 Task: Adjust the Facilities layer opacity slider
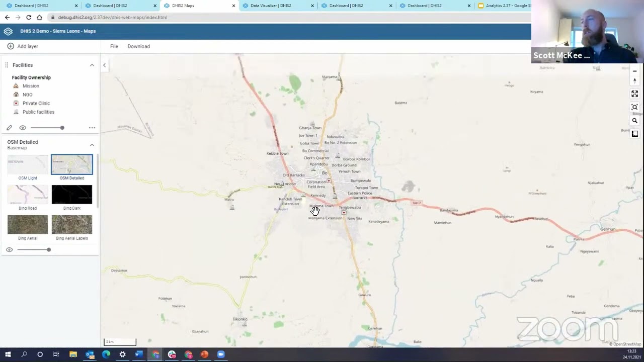(x=47, y=128)
